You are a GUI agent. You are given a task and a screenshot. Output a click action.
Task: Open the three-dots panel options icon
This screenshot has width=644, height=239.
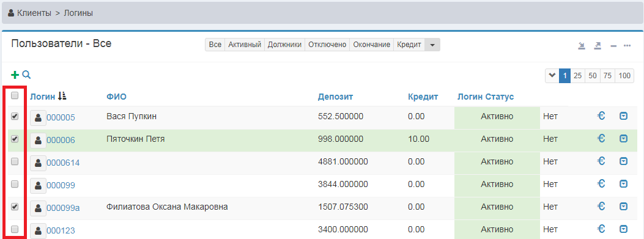627,46
